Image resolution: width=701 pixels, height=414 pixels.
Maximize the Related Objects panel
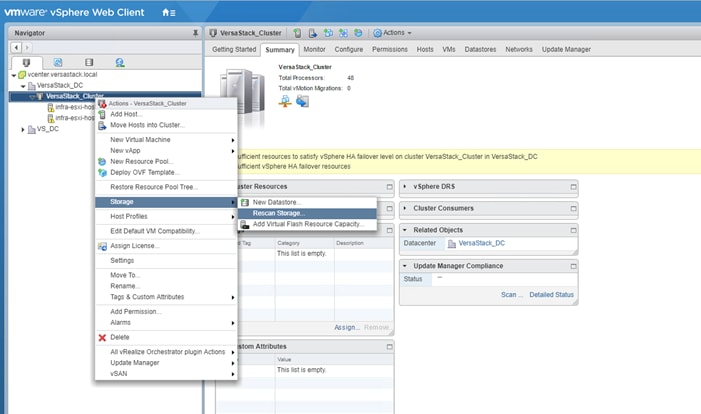tap(573, 230)
